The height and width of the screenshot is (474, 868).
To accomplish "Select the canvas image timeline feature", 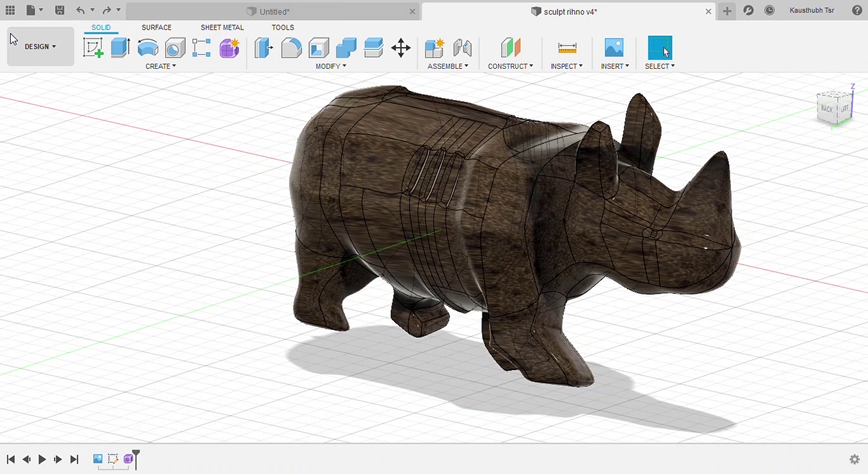I will (x=98, y=459).
